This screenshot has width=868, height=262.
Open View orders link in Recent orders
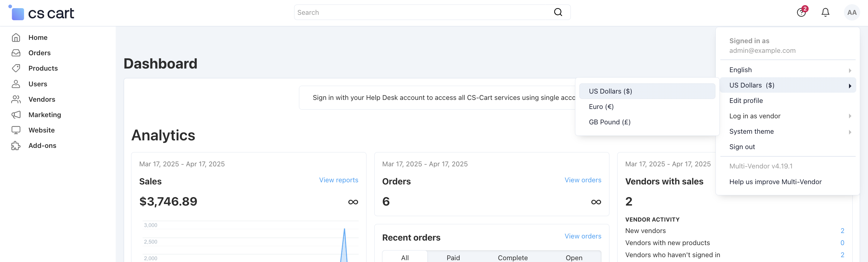583,236
